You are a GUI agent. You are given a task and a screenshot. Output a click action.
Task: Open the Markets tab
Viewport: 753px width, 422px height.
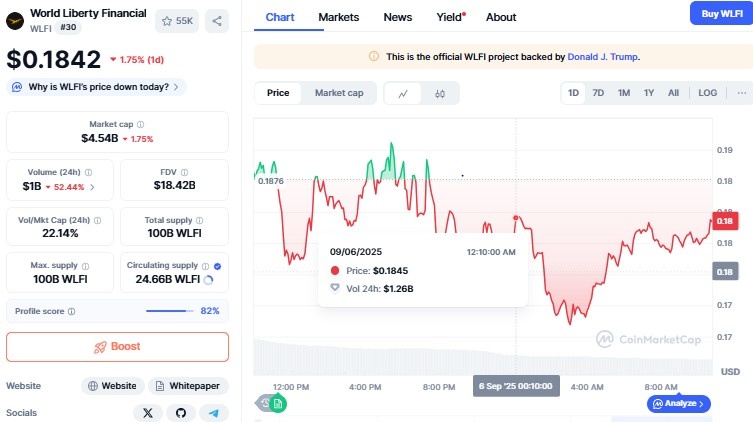point(339,17)
